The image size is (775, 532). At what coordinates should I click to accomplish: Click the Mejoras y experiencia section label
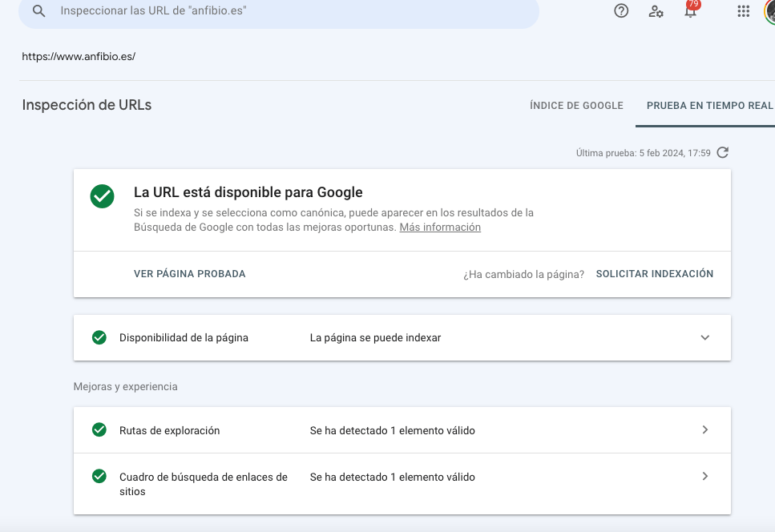click(x=126, y=387)
